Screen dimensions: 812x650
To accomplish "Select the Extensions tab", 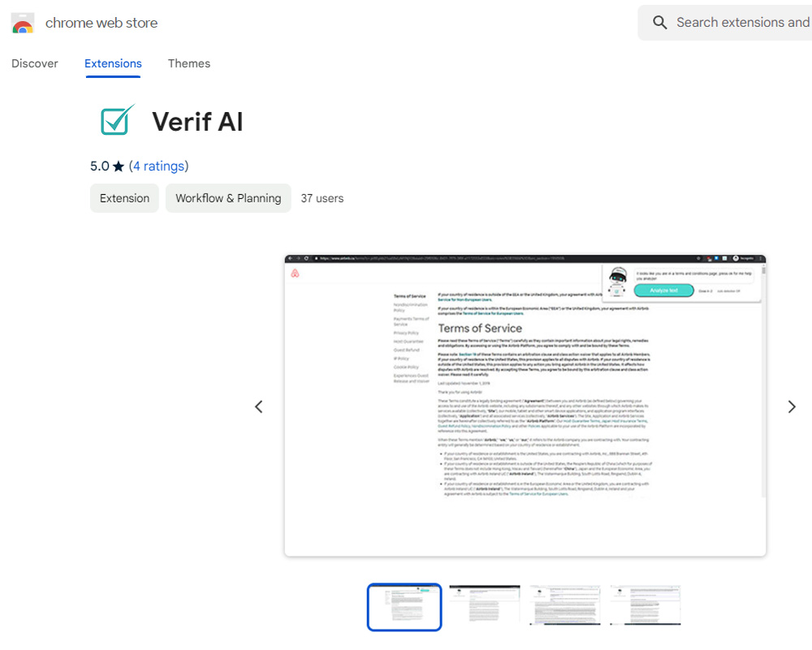I will tap(113, 63).
